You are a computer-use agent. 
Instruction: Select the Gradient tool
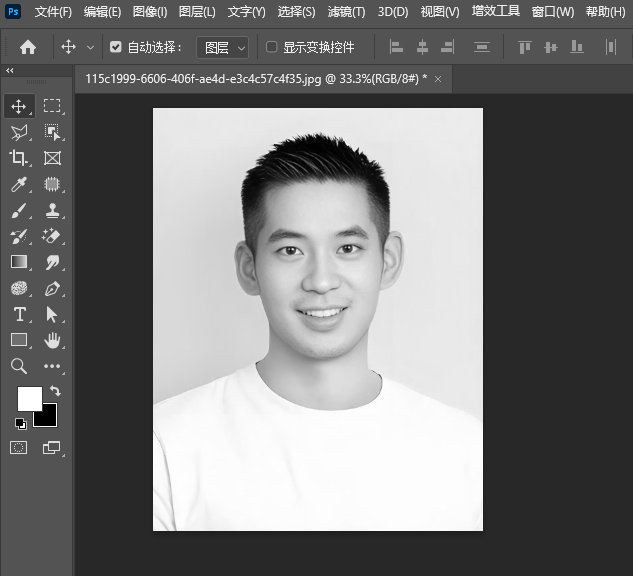pos(19,262)
